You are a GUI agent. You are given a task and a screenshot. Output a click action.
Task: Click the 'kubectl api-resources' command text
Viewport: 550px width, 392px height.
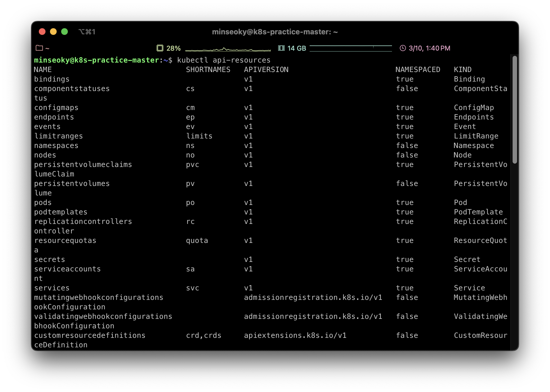click(x=224, y=60)
